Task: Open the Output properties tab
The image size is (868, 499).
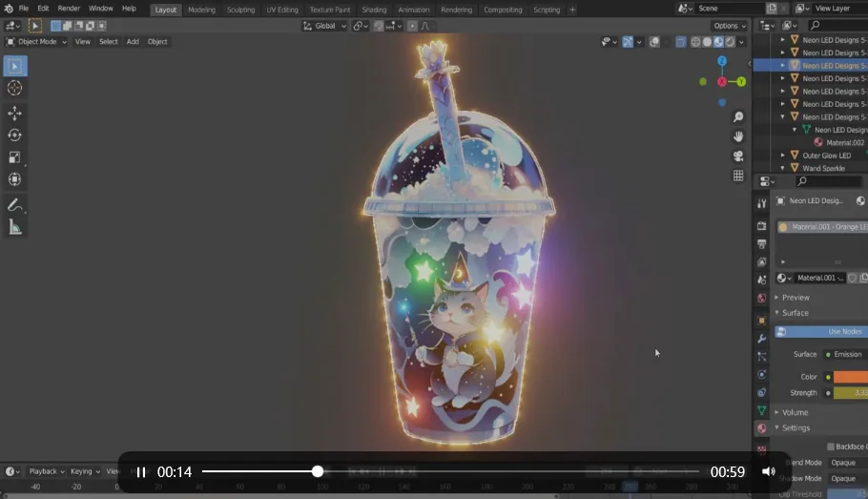Action: pos(762,244)
